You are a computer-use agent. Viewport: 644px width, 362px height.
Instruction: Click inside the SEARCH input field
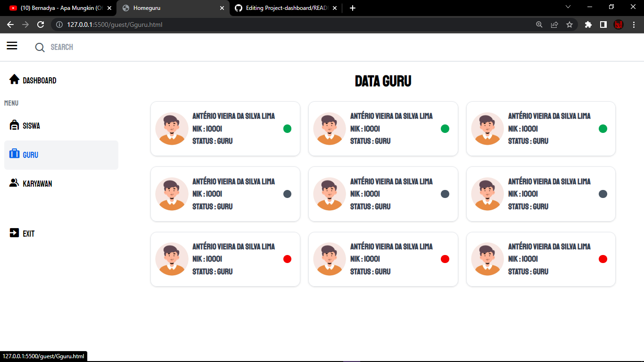(75, 47)
